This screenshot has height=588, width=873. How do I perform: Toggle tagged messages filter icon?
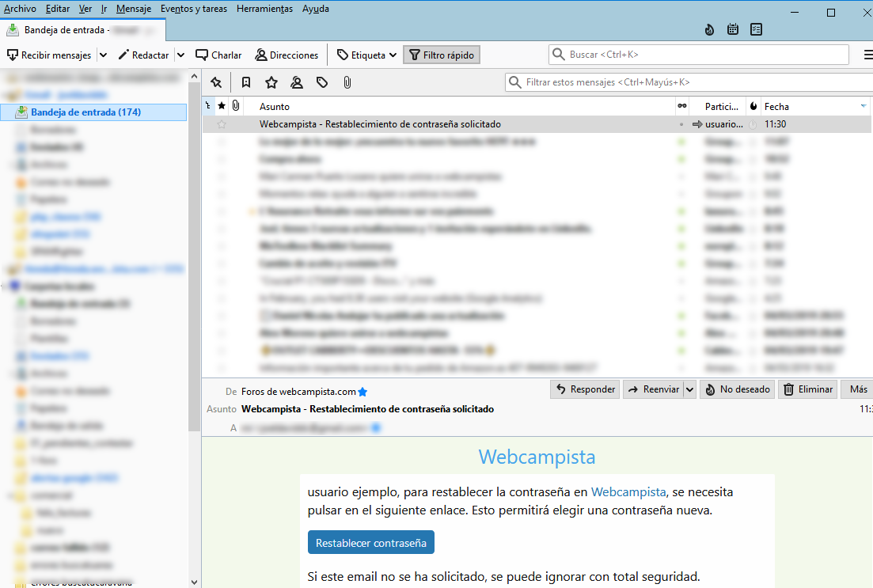pyautogui.click(x=322, y=82)
